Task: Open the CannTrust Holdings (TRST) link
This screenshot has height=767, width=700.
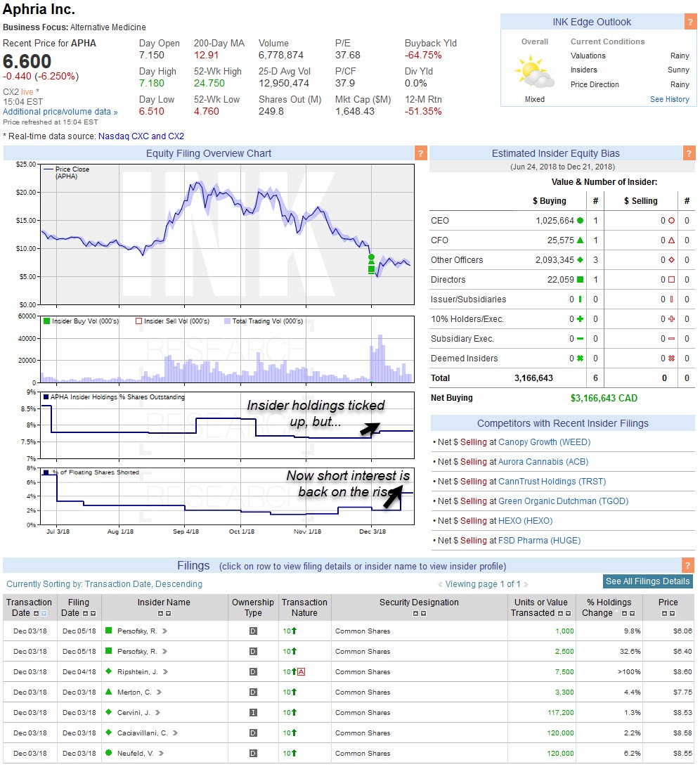Action: [x=552, y=482]
